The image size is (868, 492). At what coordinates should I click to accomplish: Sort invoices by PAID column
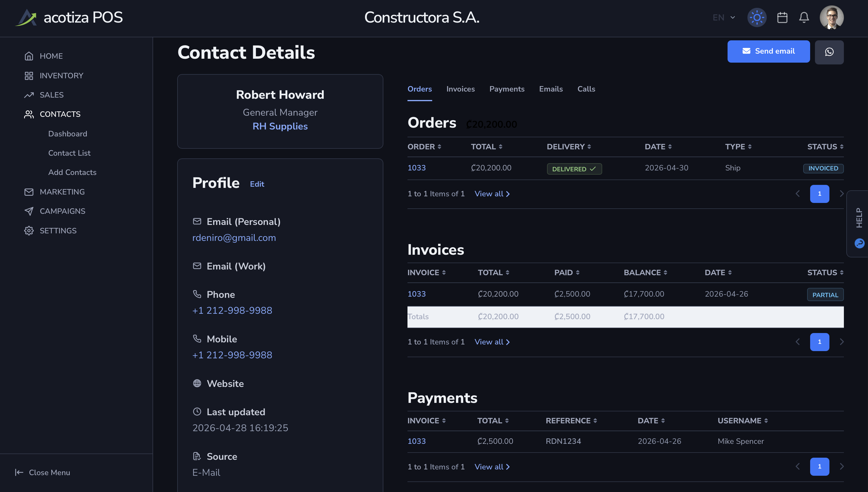point(567,273)
